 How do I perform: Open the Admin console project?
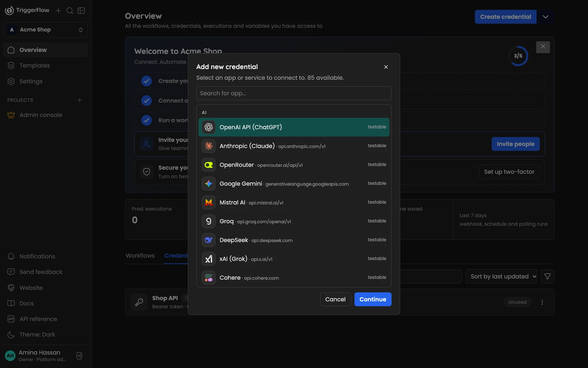point(45,115)
